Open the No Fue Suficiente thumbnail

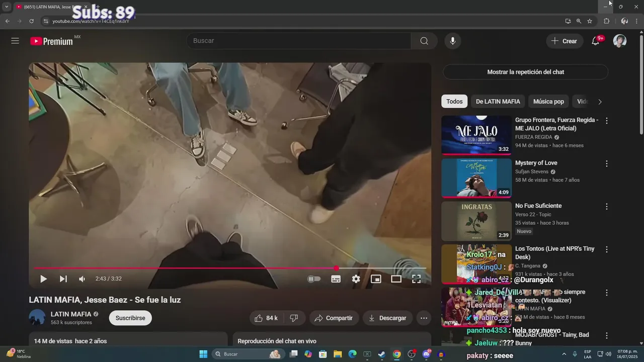point(476,221)
